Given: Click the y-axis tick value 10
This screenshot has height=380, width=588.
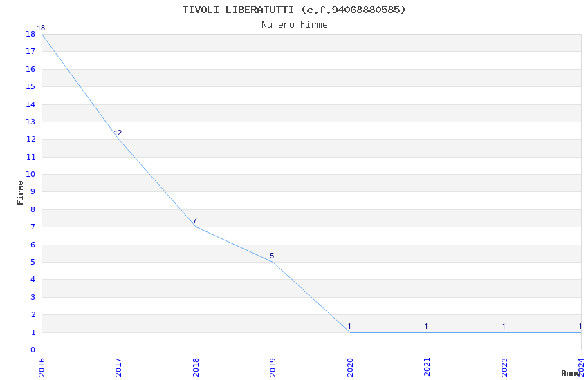Looking at the screenshot, I should pyautogui.click(x=30, y=174).
